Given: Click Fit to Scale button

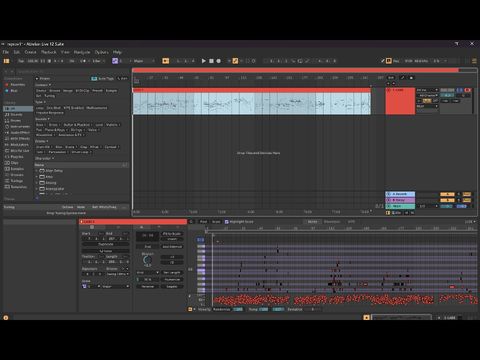Looking at the screenshot, I should pos(172,234).
